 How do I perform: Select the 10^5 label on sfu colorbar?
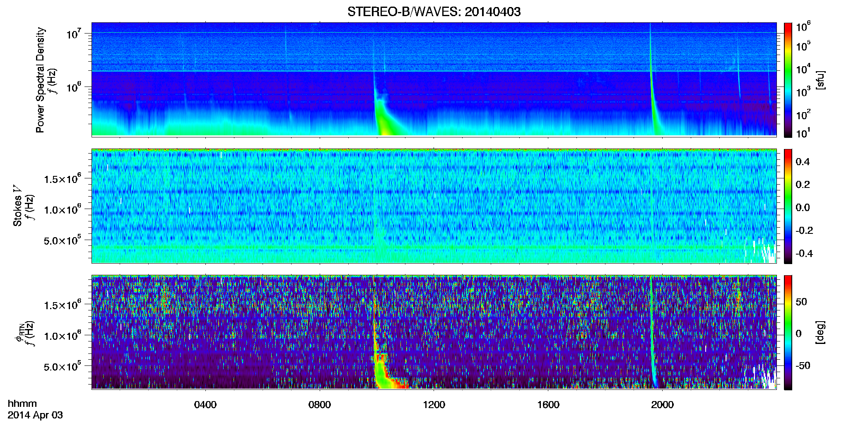(x=803, y=46)
